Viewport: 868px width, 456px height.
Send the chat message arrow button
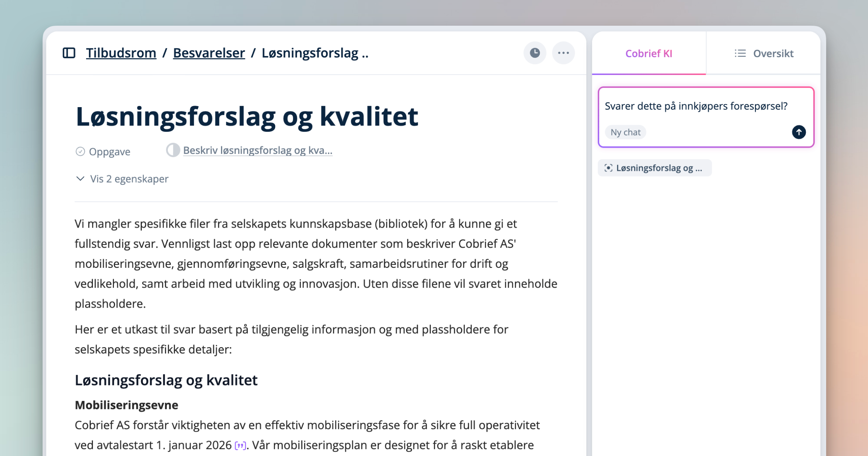[799, 132]
